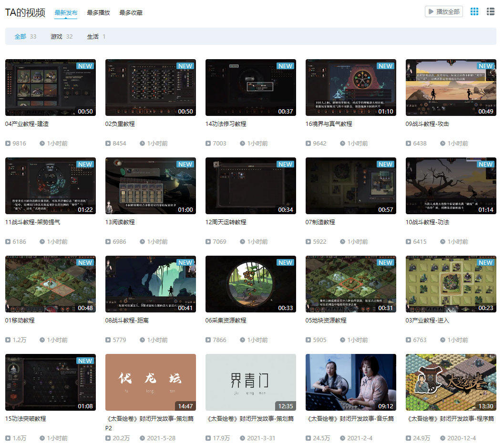Open the 界青门 video thumbnail
Image resolution: width=504 pixels, height=446 pixels.
[251, 383]
